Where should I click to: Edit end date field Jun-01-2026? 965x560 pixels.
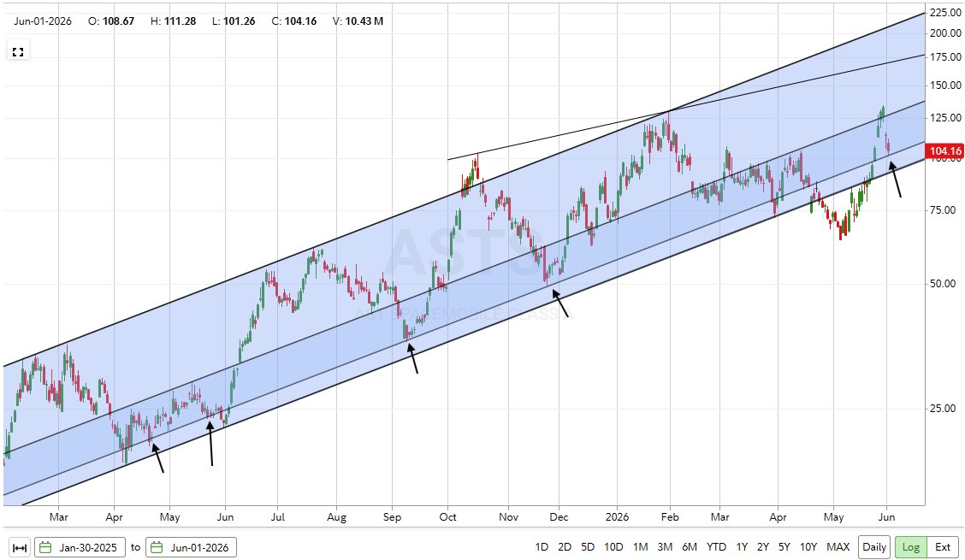pos(191,547)
